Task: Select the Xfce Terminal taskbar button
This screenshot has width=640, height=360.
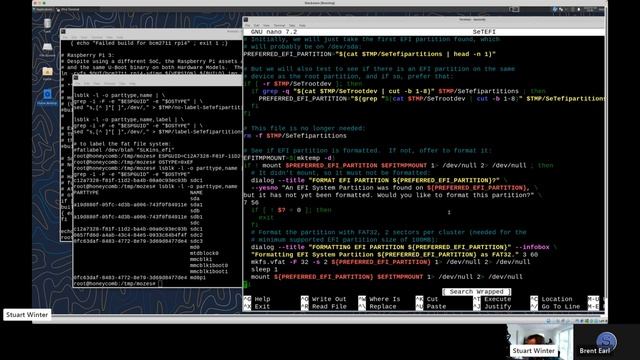Action: [x=70, y=9]
